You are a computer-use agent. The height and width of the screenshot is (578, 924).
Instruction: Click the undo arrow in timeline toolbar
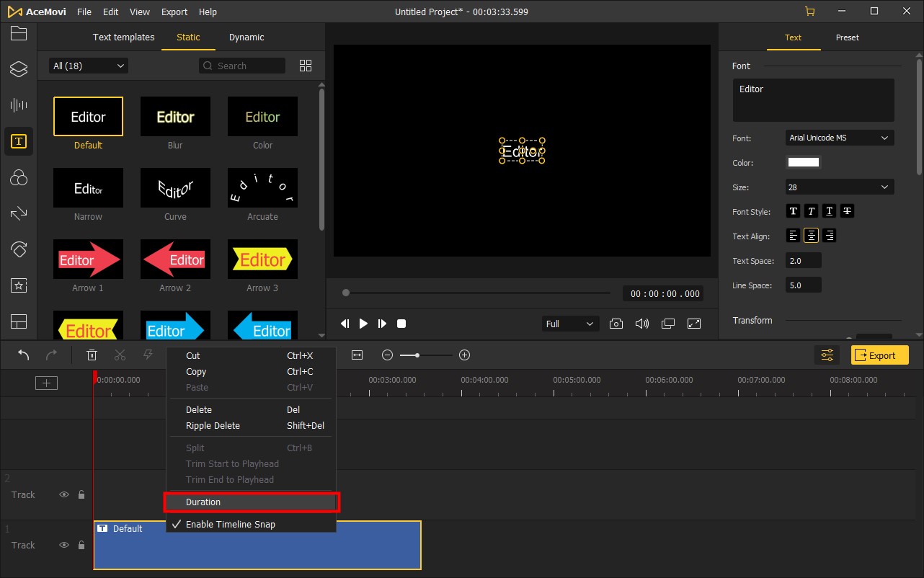click(24, 355)
